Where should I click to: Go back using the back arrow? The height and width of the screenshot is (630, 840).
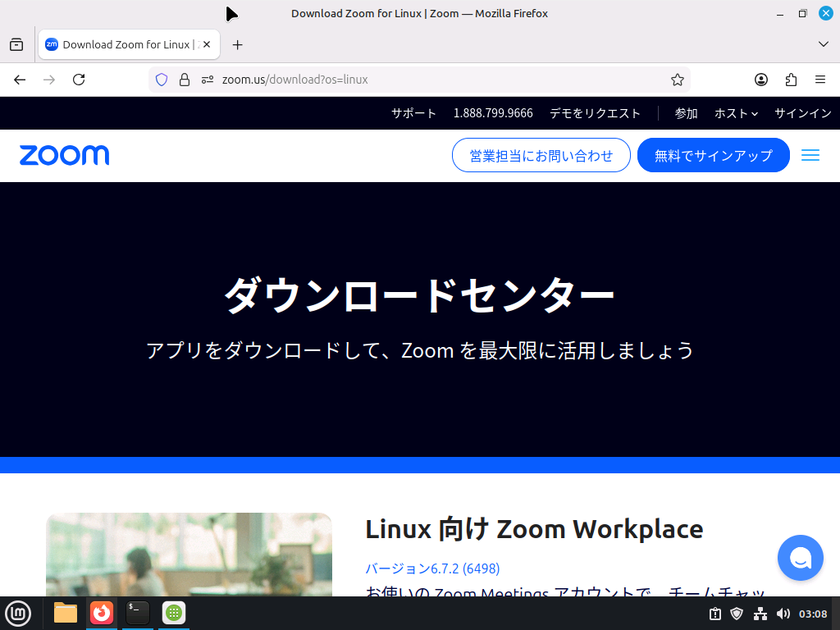20,80
